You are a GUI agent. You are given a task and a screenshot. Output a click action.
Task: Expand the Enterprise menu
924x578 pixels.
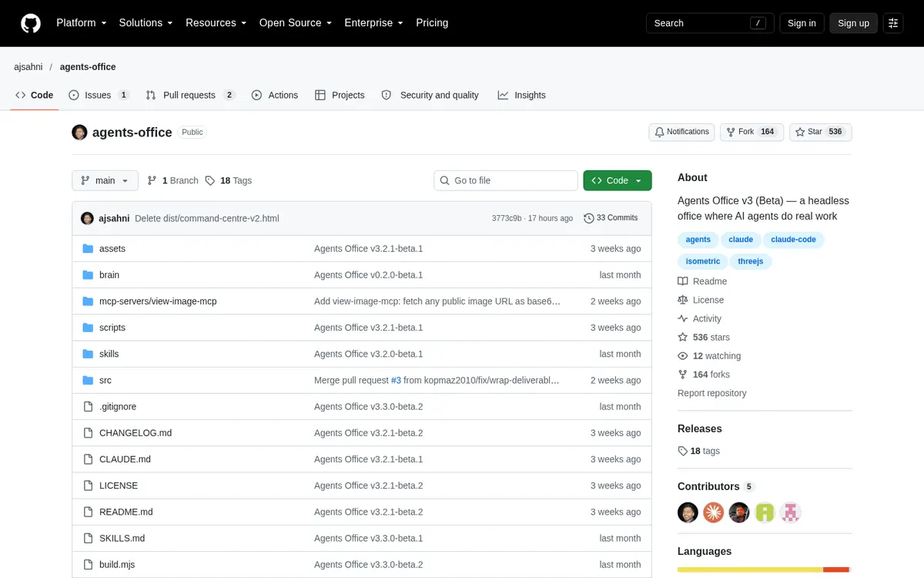click(x=374, y=23)
